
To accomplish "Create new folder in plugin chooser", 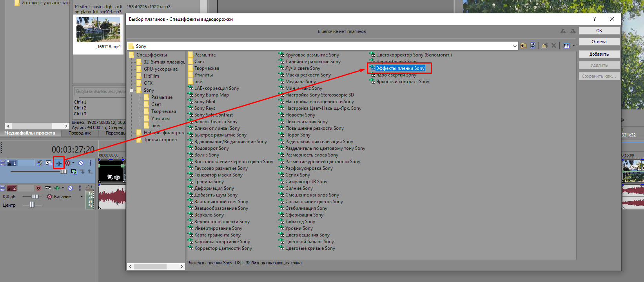I will point(544,45).
